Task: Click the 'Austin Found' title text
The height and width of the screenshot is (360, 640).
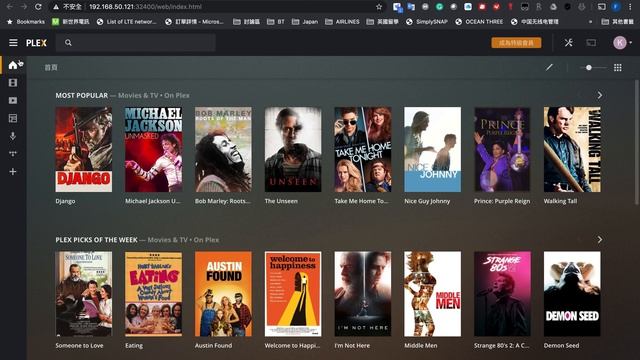Action: [x=213, y=346]
